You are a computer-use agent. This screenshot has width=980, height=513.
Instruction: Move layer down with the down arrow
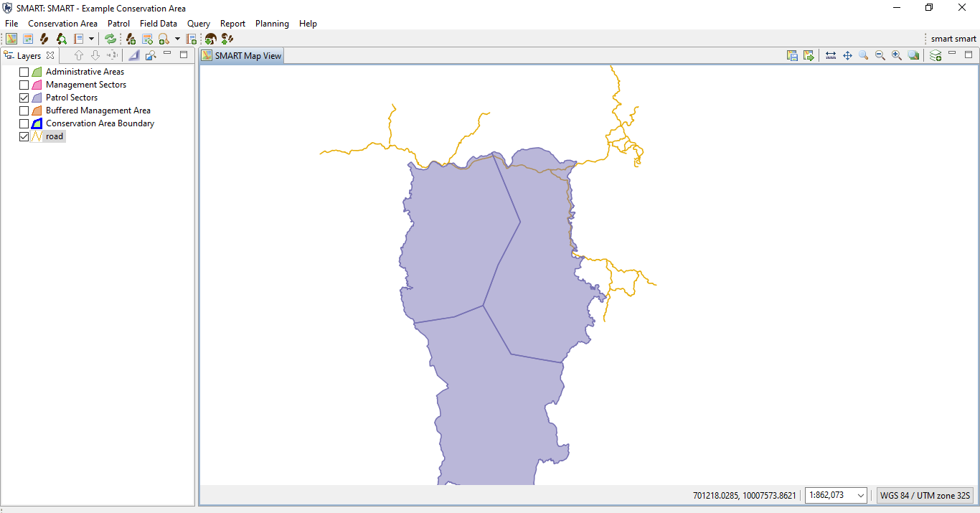tap(95, 55)
